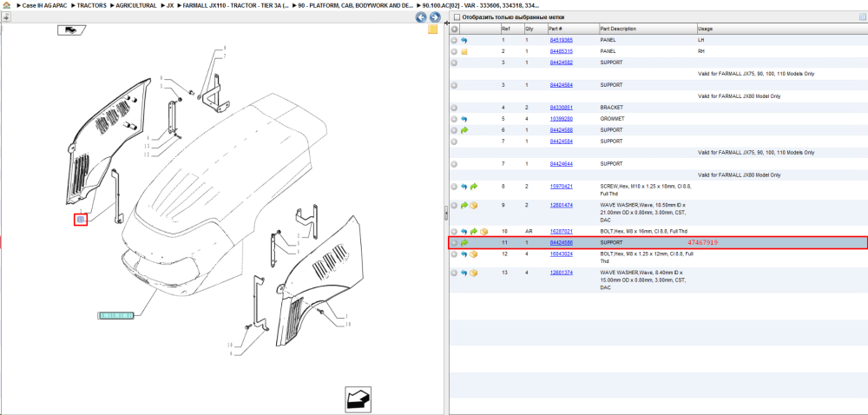Open part number 16043024 link
The image size is (868, 415).
tap(561, 254)
